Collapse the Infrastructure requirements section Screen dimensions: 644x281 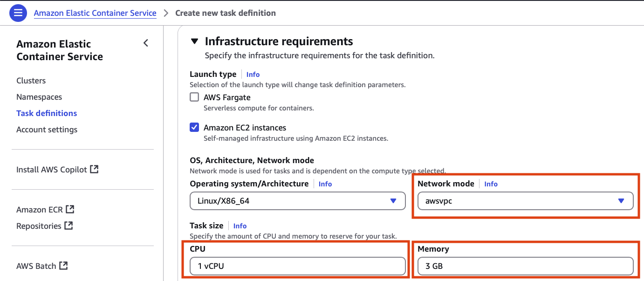click(x=195, y=41)
